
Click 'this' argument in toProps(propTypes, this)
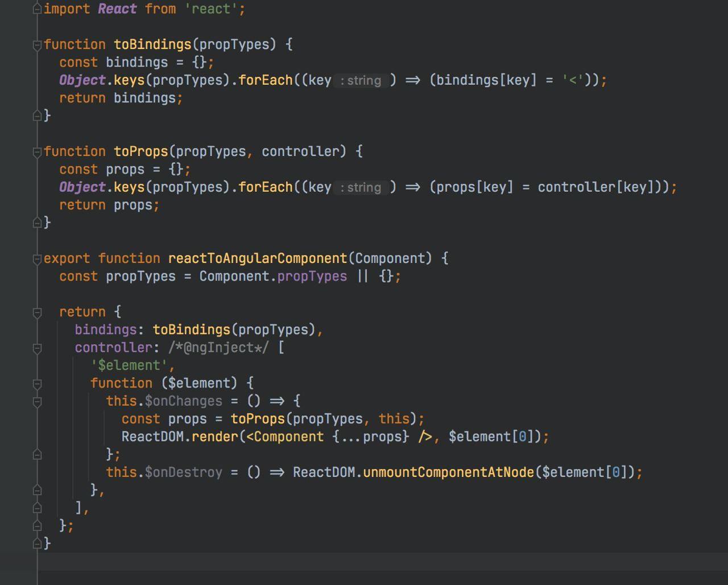click(394, 419)
